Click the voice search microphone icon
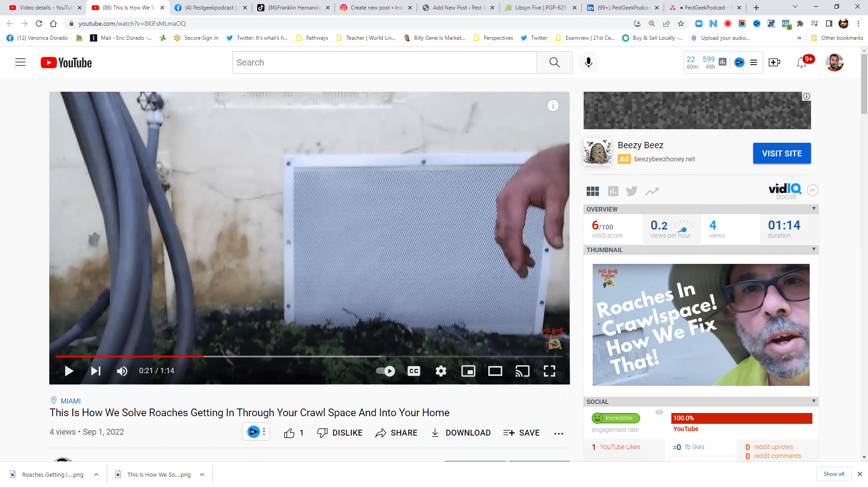The width and height of the screenshot is (868, 488). pos(588,62)
